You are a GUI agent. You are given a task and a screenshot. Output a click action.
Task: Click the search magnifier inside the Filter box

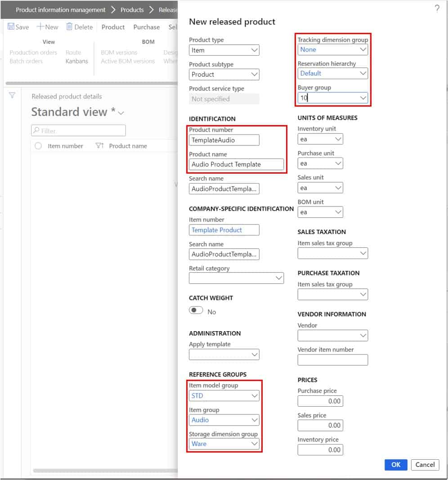click(x=36, y=130)
